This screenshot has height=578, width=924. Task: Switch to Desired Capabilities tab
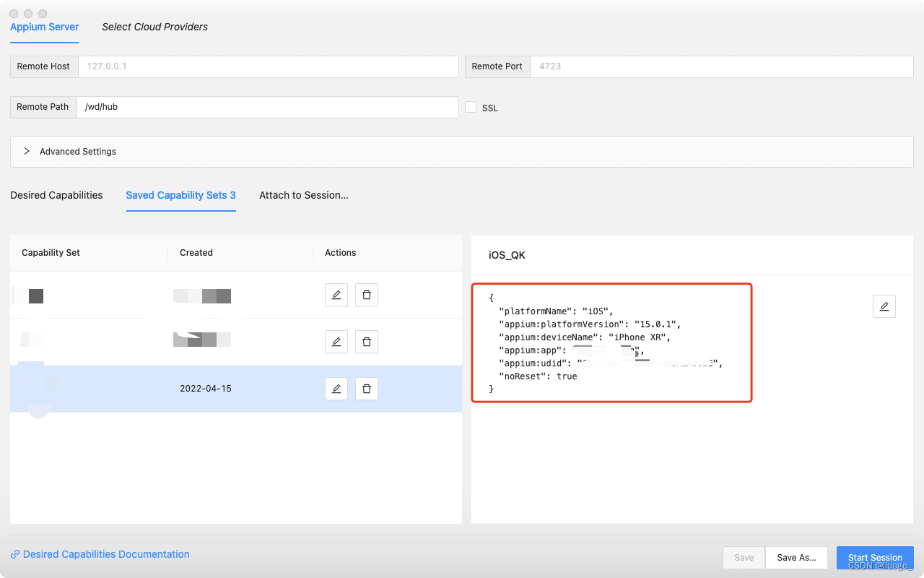[56, 195]
